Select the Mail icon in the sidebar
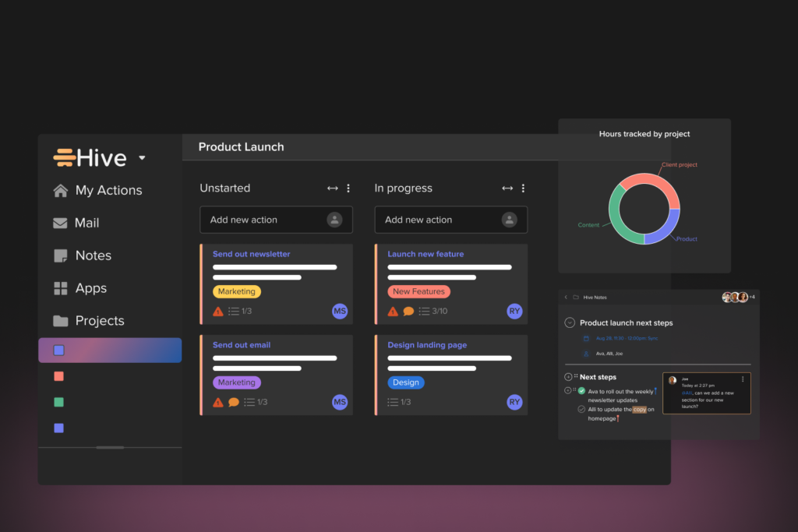This screenshot has width=798, height=532. 61,223
